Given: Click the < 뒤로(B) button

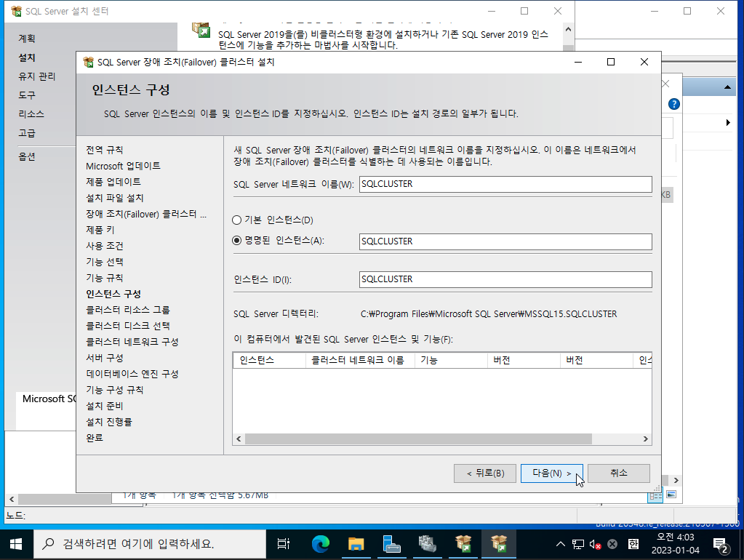Looking at the screenshot, I should click(x=485, y=473).
